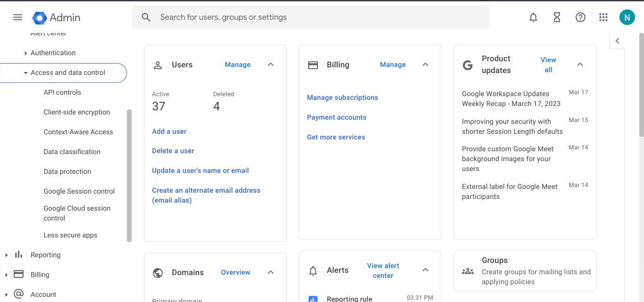644x302 pixels.
Task: Open Data classification page
Action: [72, 152]
